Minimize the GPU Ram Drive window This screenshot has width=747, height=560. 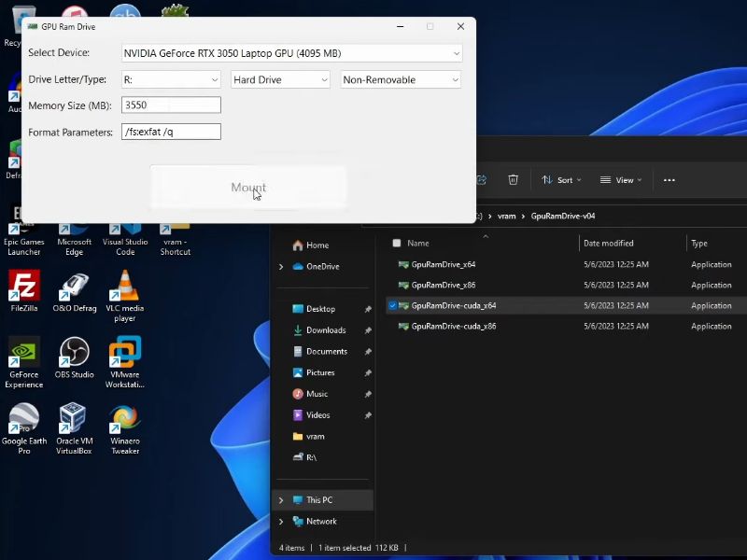pyautogui.click(x=401, y=27)
